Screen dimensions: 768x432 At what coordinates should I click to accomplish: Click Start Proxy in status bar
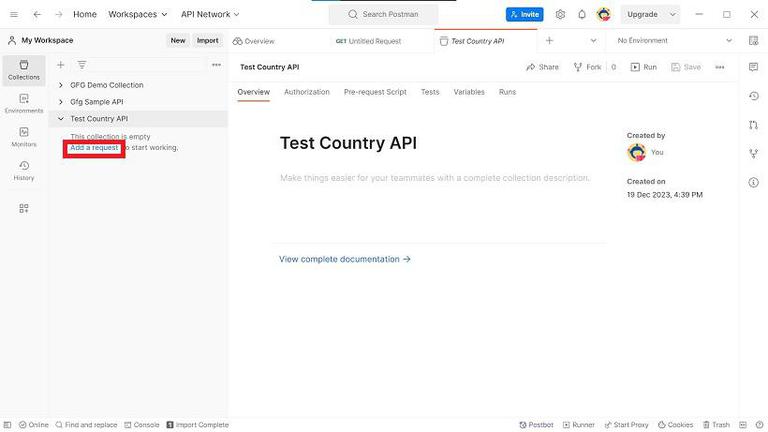point(626,425)
